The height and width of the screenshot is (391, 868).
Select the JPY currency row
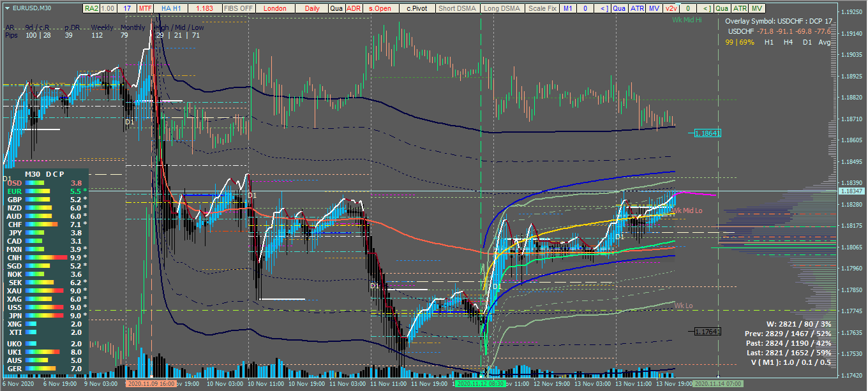[45, 233]
